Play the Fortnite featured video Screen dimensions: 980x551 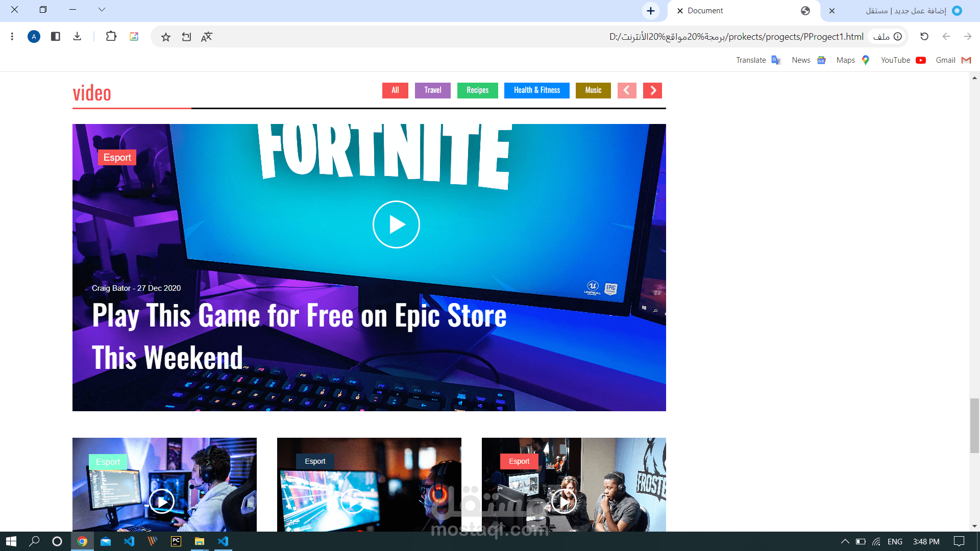tap(396, 224)
